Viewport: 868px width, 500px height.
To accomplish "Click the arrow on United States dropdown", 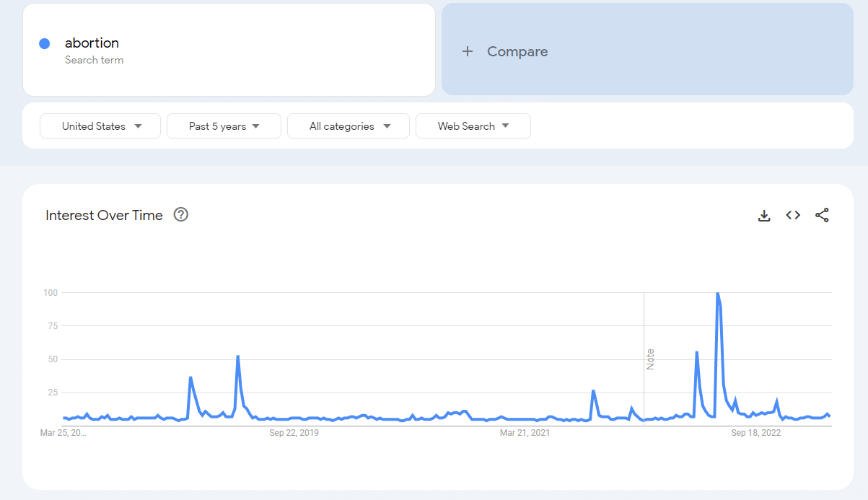I will coord(138,126).
